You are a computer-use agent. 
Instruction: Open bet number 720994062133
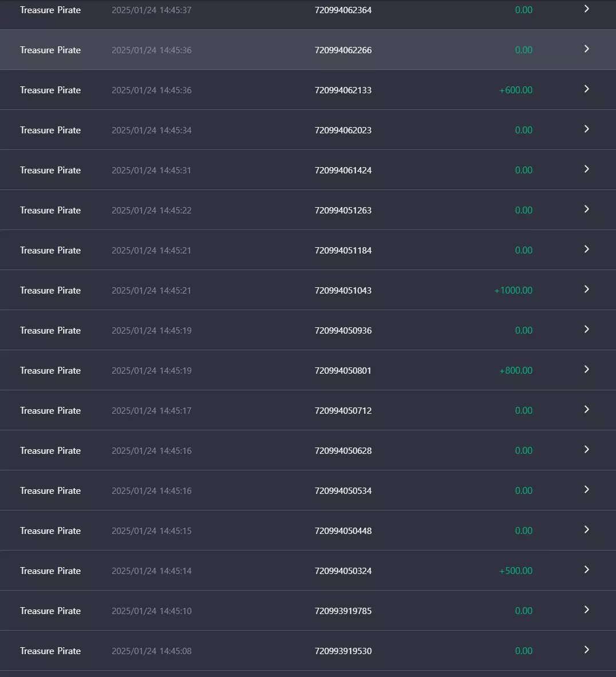343,90
